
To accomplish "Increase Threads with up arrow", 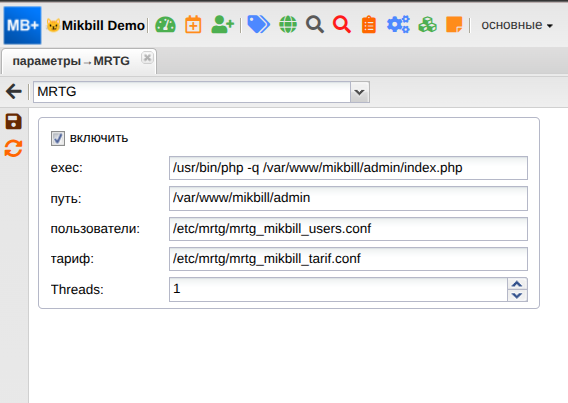I will (517, 284).
